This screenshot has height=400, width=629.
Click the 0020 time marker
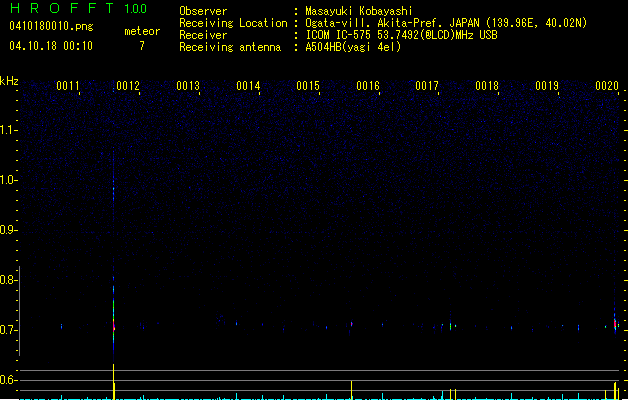607,86
